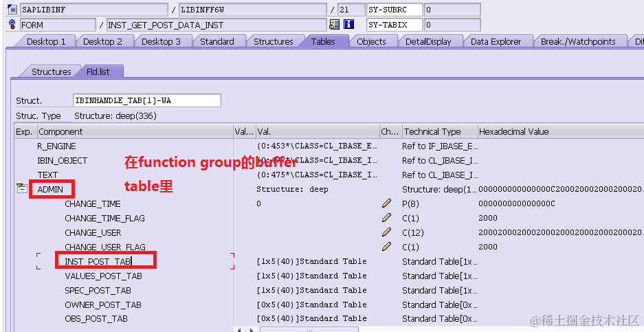Select the SPEC_POST_TAB component
Viewport: 644px width, 332px height.
coord(98,290)
